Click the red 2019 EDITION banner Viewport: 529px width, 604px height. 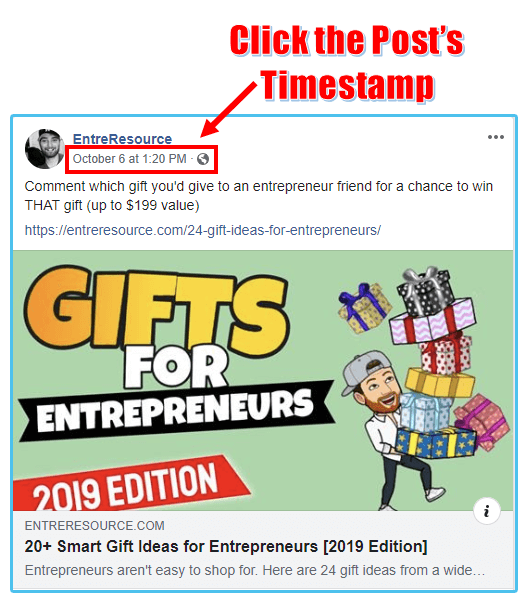(129, 484)
